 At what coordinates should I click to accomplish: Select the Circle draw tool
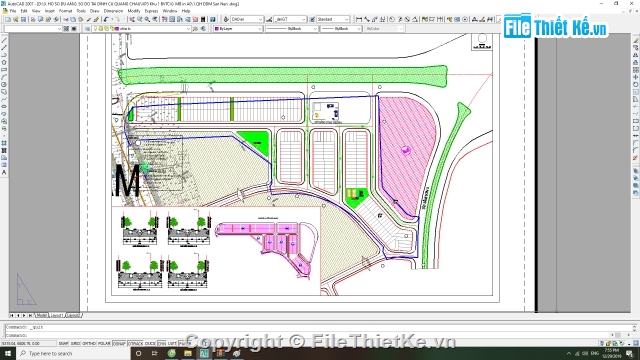4,84
